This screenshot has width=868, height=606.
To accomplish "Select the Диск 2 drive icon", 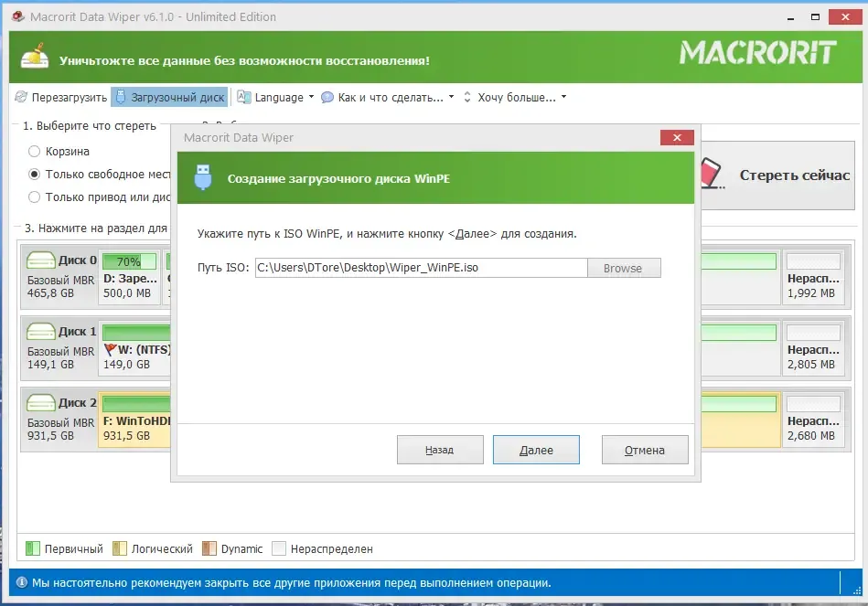I will point(41,402).
